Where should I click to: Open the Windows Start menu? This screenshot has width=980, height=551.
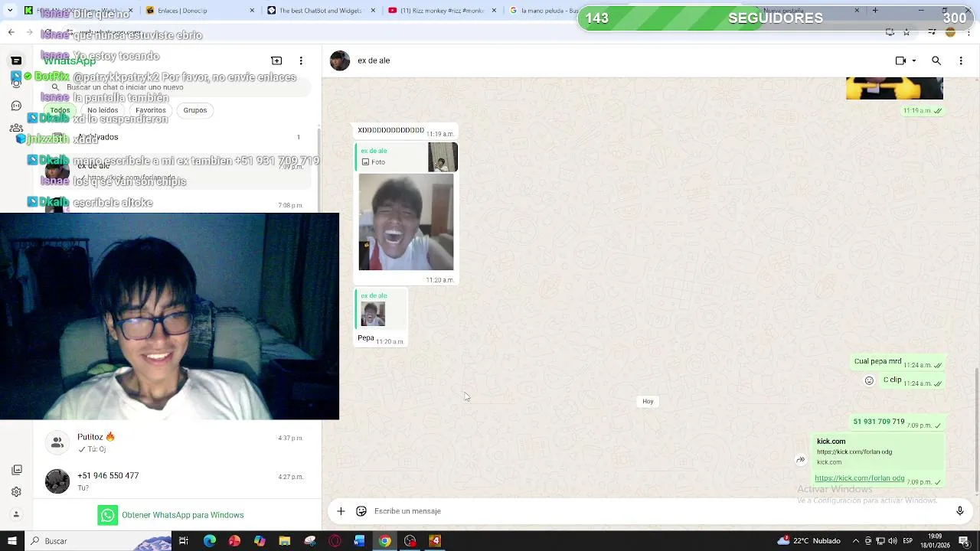click(x=11, y=541)
